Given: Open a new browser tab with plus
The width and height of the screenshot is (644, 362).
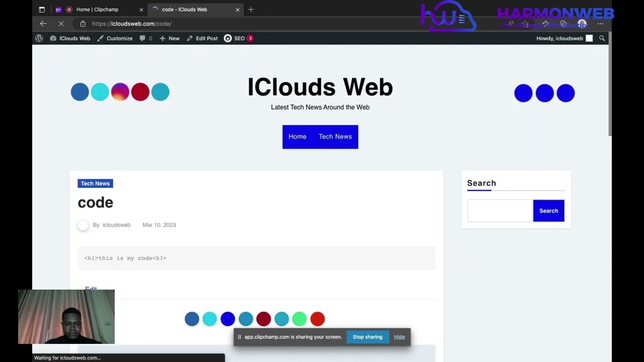Looking at the screenshot, I should click(x=251, y=10).
